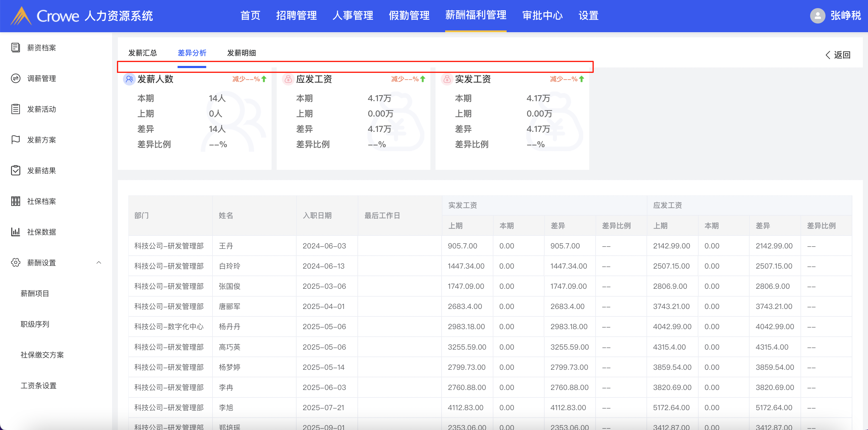
Task: Switch to the 发薪明细 tab
Action: pyautogui.click(x=241, y=53)
